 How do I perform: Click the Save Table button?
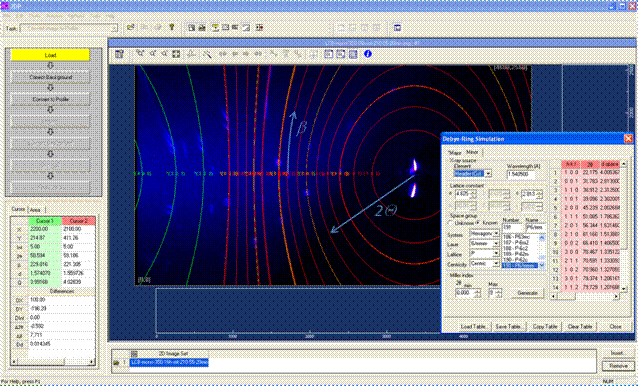(x=509, y=326)
